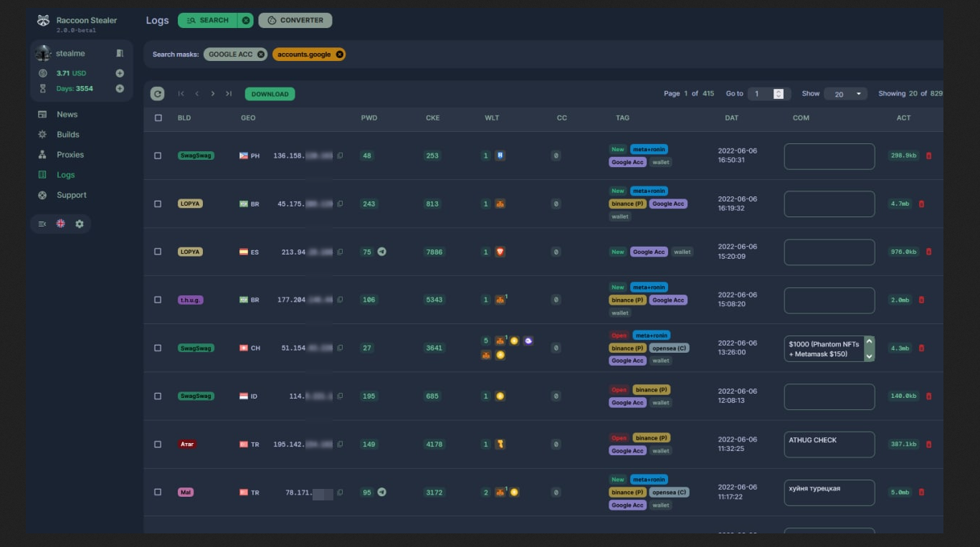The width and height of the screenshot is (980, 547).
Task: Click the wallet icon in the PH row
Action: pyautogui.click(x=500, y=156)
